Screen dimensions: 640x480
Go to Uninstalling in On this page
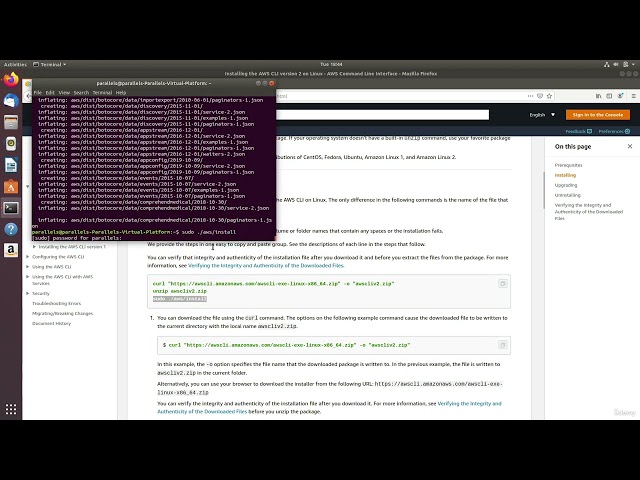pos(567,195)
